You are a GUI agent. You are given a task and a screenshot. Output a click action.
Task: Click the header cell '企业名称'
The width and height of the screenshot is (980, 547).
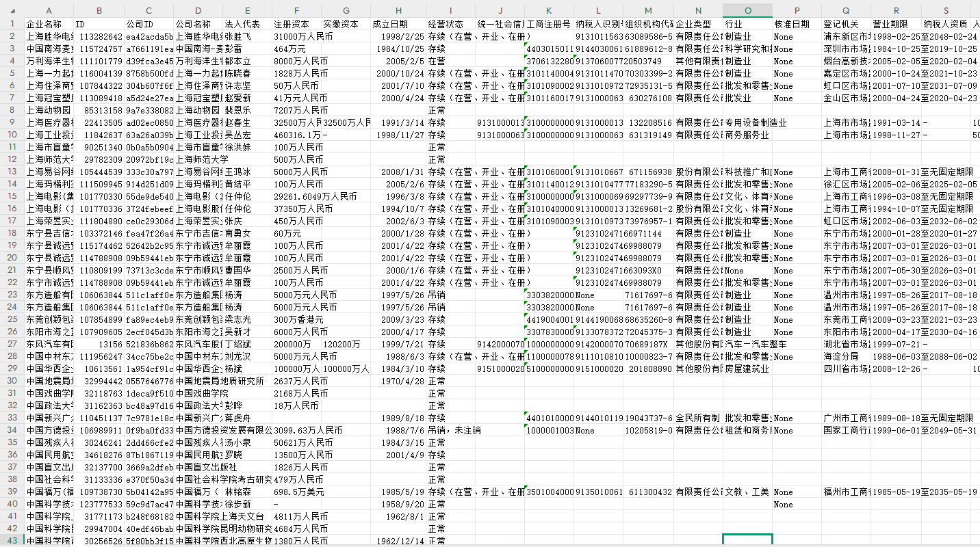[x=49, y=24]
